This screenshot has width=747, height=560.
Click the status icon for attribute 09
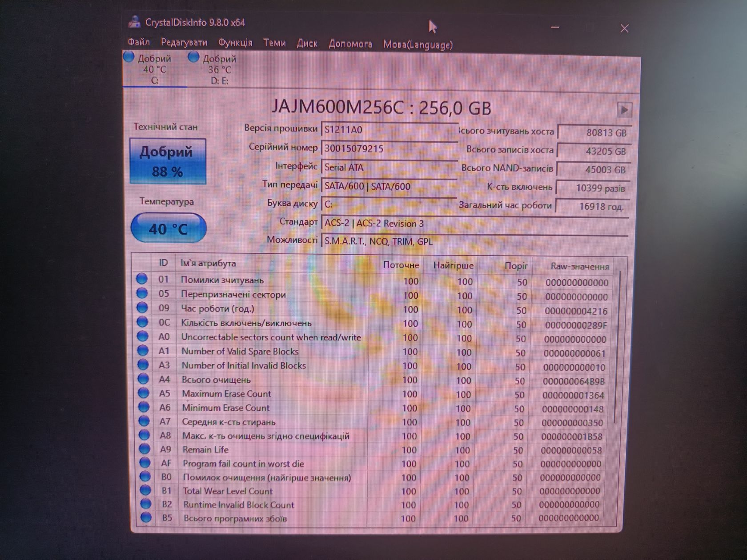[x=142, y=307]
